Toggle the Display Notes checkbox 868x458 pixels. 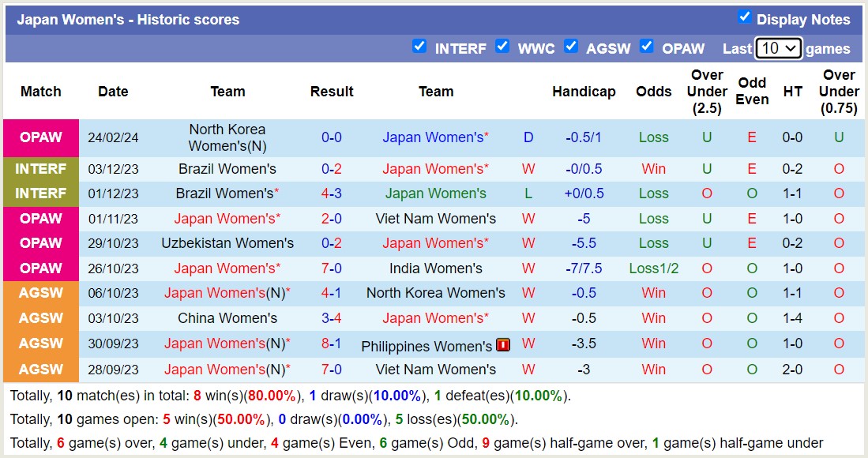pos(744,17)
